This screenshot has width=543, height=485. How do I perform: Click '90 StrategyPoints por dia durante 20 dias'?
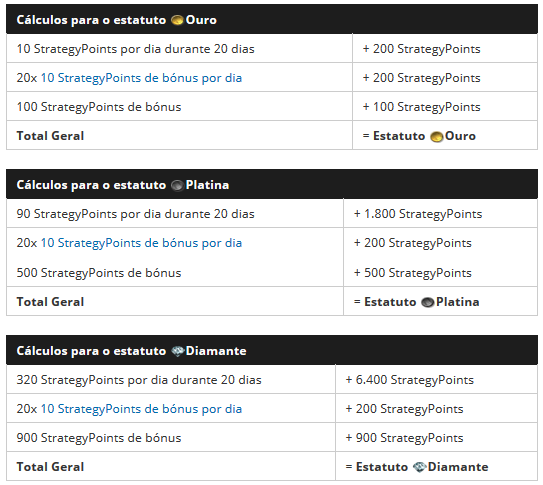[x=135, y=214]
